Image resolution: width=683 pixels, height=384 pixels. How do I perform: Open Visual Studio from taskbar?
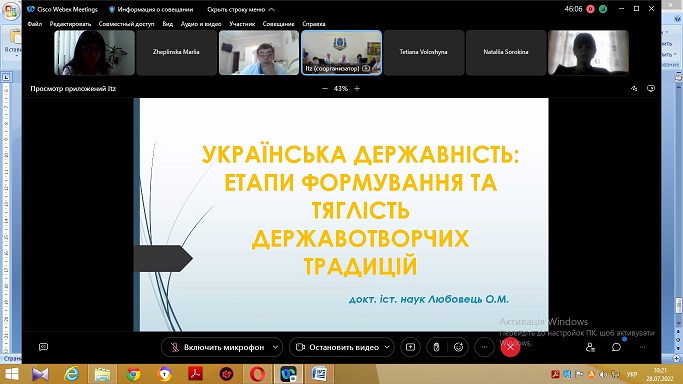coord(41,374)
